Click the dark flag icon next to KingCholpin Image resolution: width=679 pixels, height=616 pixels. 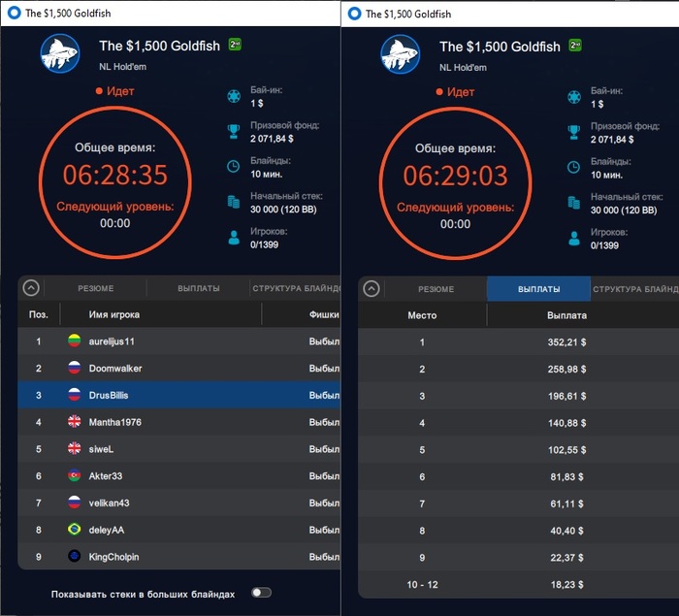75,556
